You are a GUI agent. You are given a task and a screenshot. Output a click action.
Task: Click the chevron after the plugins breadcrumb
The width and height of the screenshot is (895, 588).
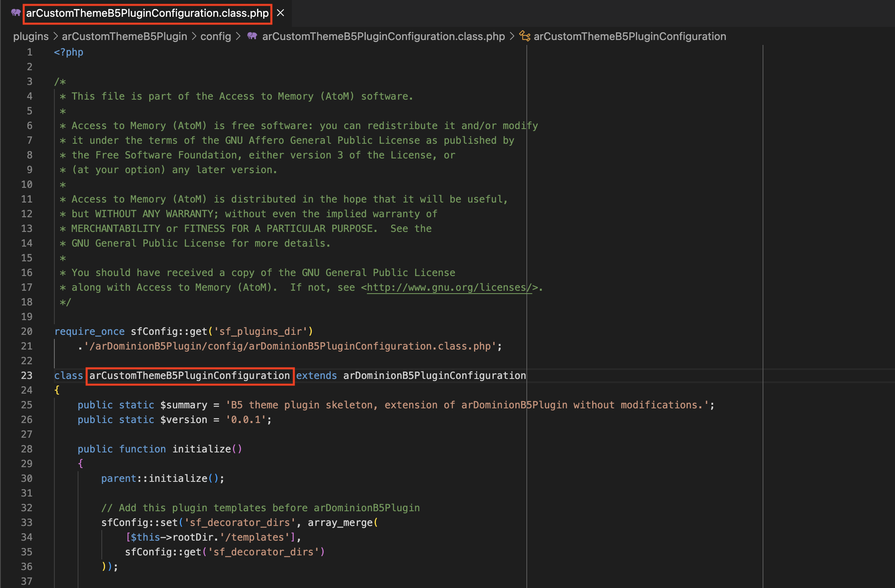55,36
